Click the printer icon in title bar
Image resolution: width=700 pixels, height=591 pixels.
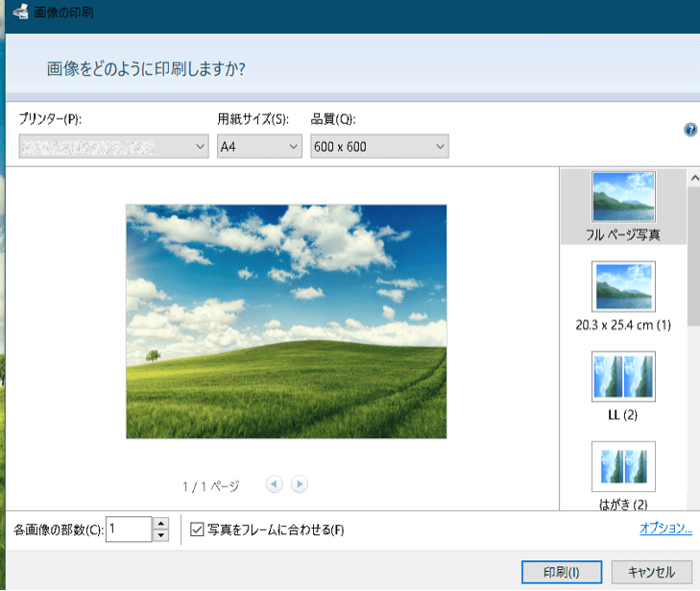20,12
